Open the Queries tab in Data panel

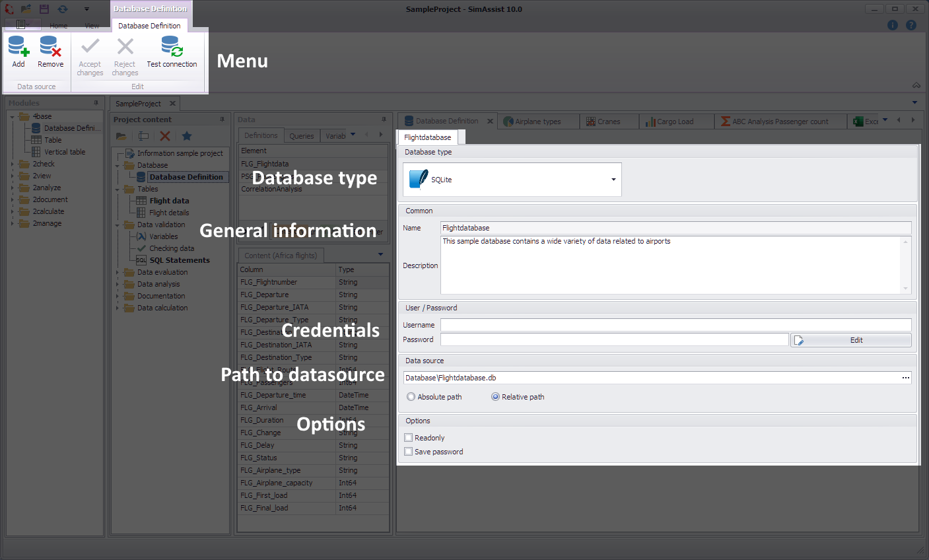[302, 136]
